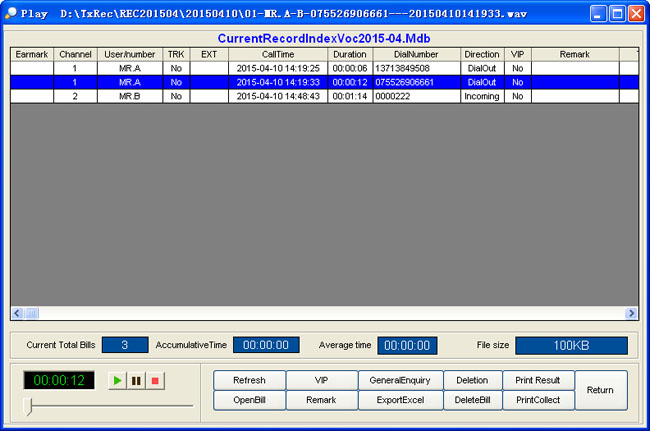Click the horizontal scrollbar right arrow
Screen dimensions: 650x431
tap(631, 313)
